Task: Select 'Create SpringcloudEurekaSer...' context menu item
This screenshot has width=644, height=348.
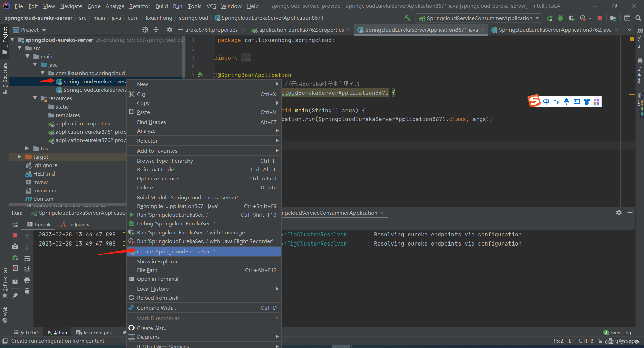Action: (178, 251)
